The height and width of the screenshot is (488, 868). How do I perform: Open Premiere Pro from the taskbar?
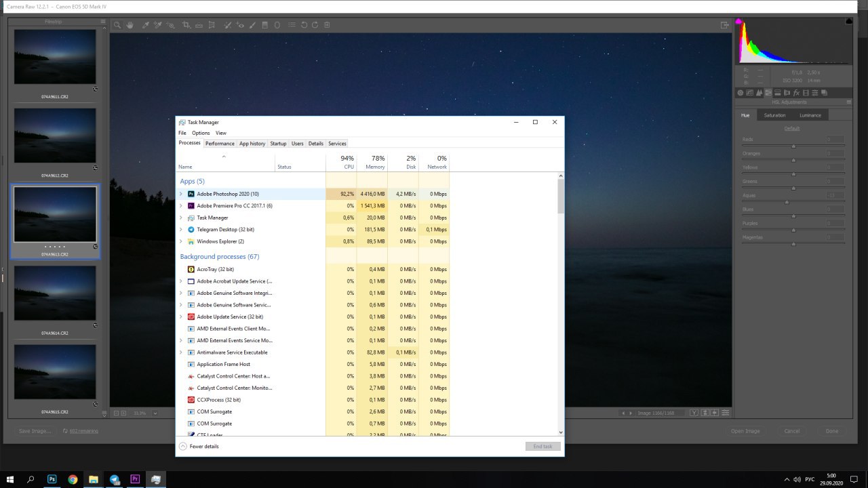[135, 479]
